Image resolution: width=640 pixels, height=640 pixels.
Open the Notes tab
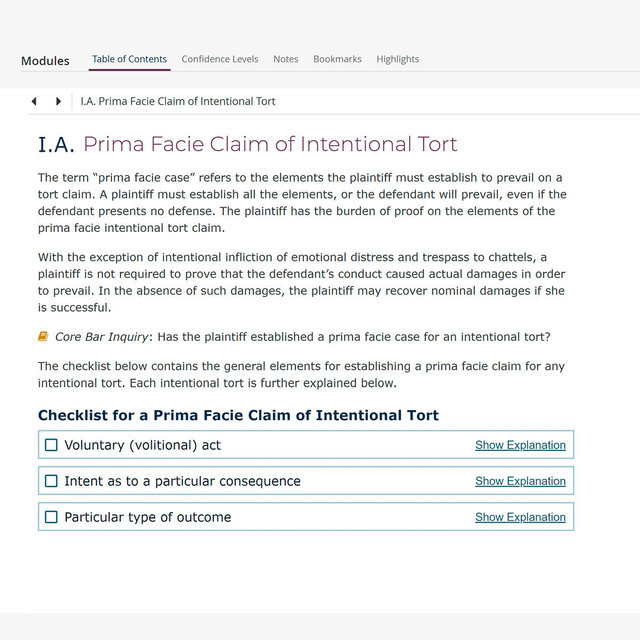click(286, 59)
